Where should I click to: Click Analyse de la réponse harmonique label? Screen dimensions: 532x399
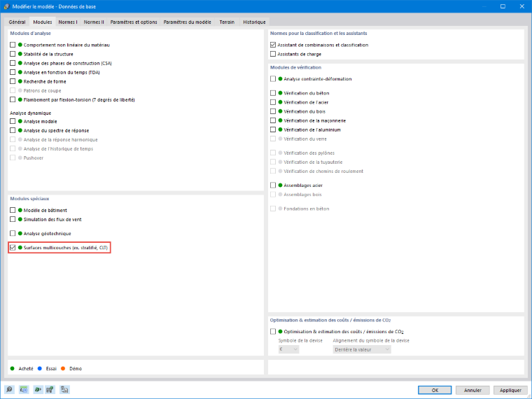(60, 139)
